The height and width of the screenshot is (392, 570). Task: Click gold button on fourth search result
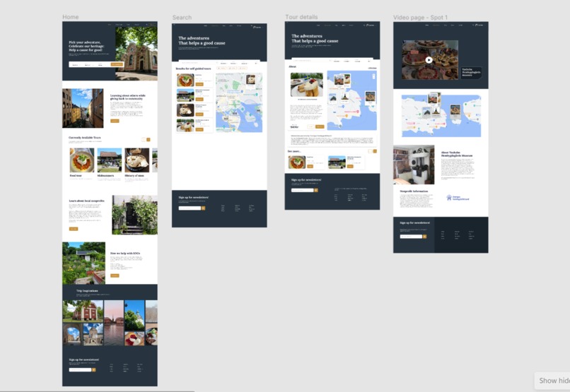[199, 129]
